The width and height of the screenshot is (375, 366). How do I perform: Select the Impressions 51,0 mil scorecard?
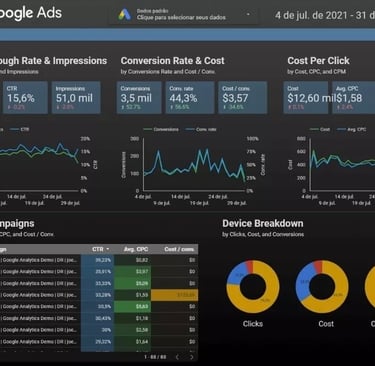[x=76, y=98]
